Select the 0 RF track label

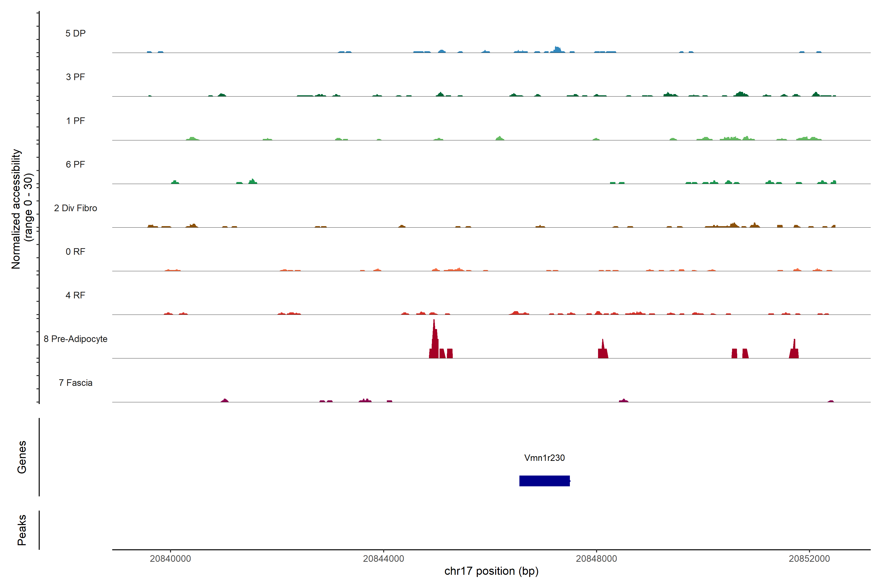pyautogui.click(x=75, y=252)
